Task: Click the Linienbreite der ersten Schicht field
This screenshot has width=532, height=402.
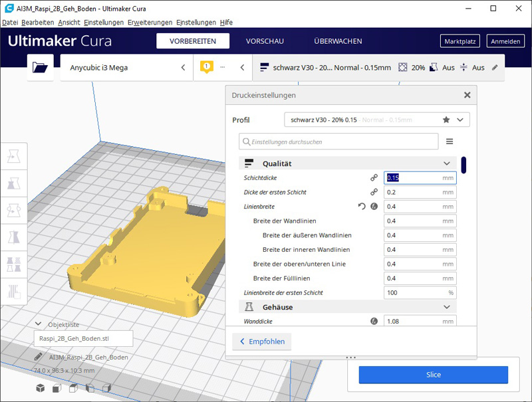Action: [x=420, y=292]
